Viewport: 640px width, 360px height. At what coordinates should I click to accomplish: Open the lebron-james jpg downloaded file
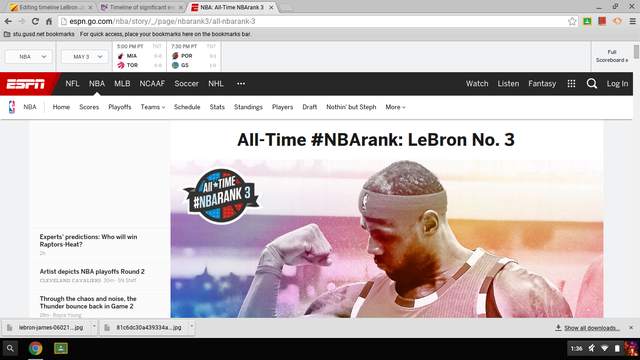pyautogui.click(x=47, y=327)
